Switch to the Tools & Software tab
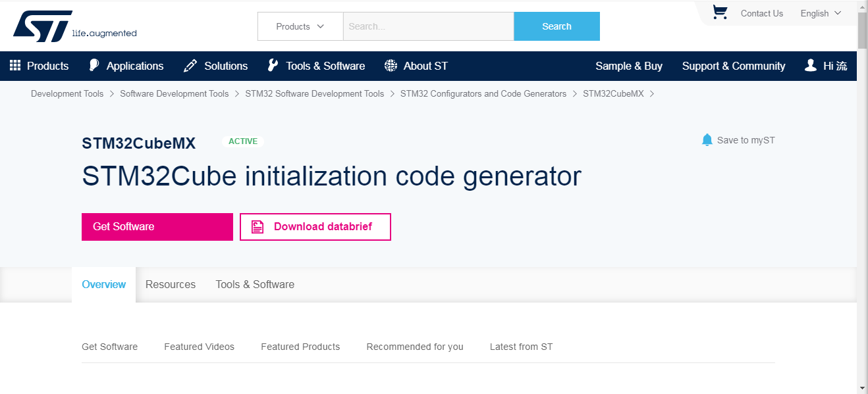 tap(254, 284)
